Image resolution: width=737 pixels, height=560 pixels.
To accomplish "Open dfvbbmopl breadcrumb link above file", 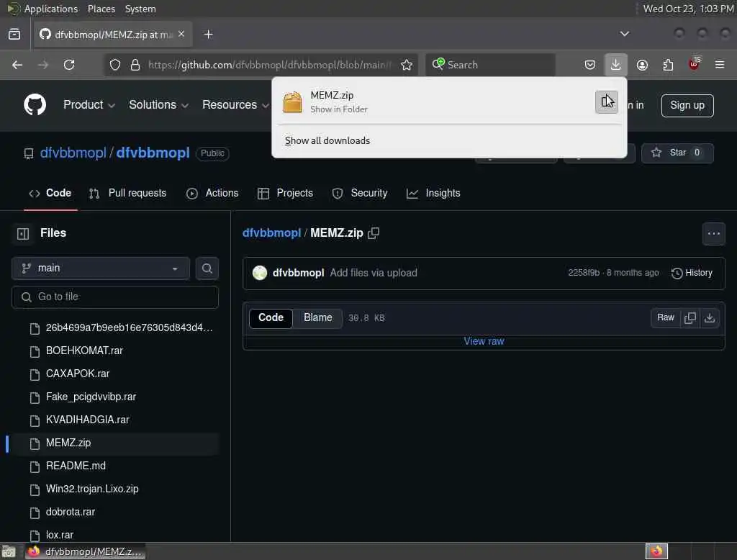I will point(271,233).
